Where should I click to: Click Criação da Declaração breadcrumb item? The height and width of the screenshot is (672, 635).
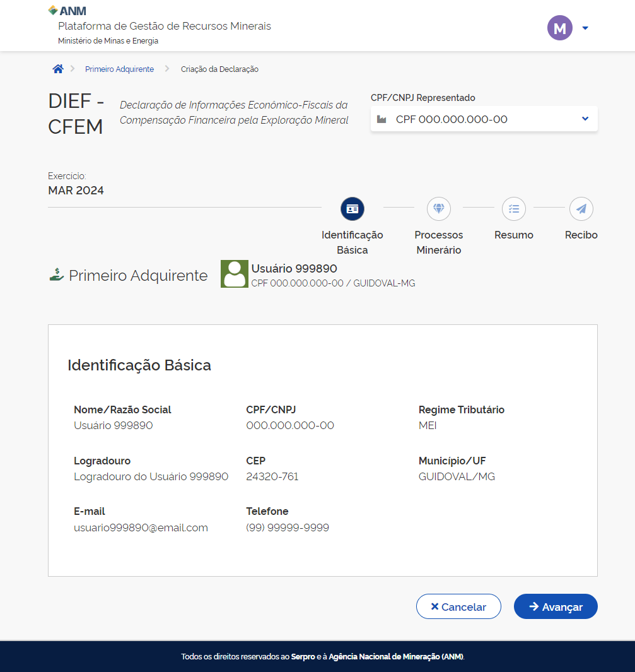(219, 69)
